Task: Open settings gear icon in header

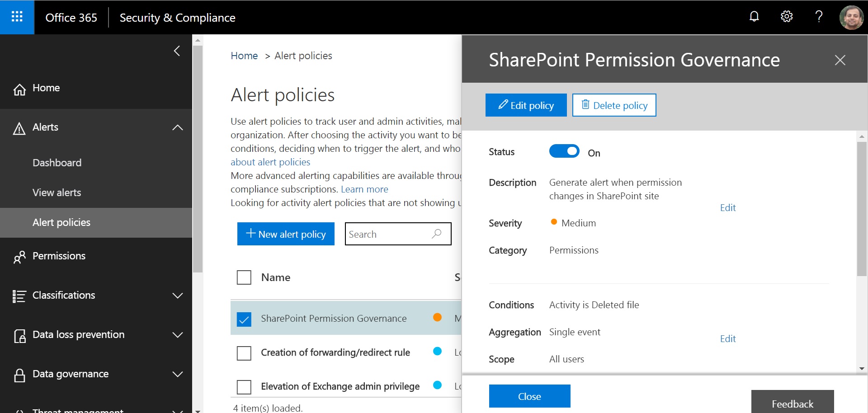Action: pos(787,17)
